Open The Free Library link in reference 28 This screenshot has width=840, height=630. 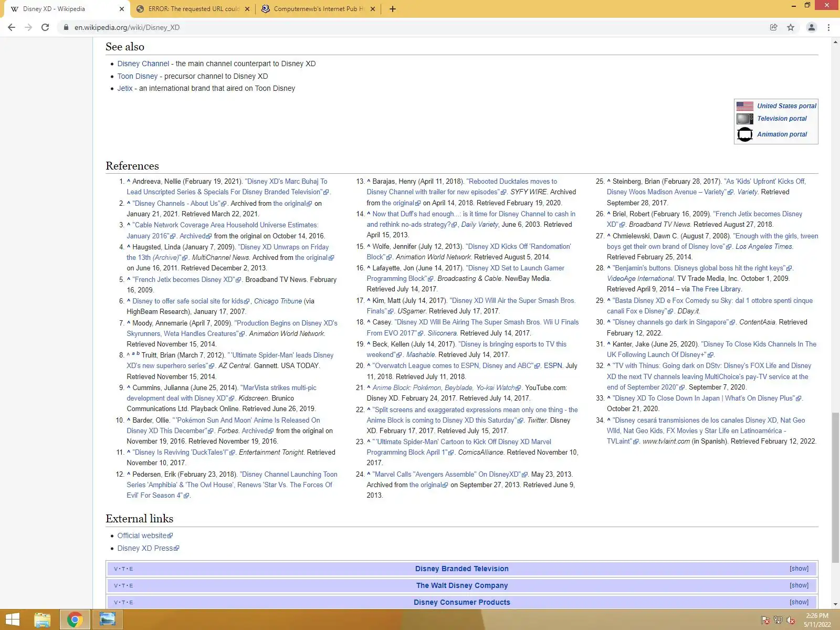point(716,289)
